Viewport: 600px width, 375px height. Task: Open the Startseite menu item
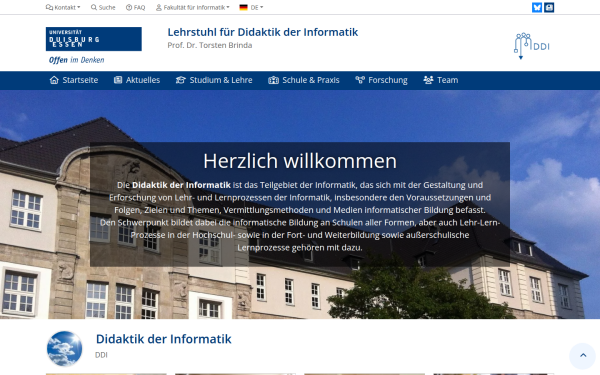[74, 80]
